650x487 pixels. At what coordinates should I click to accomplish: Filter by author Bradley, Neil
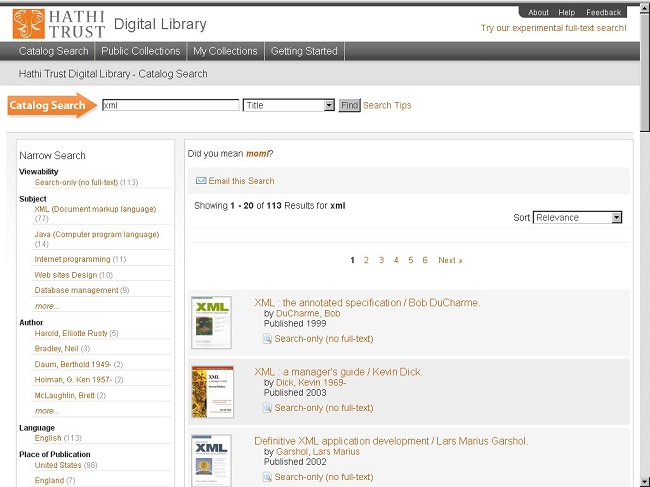[56, 349]
